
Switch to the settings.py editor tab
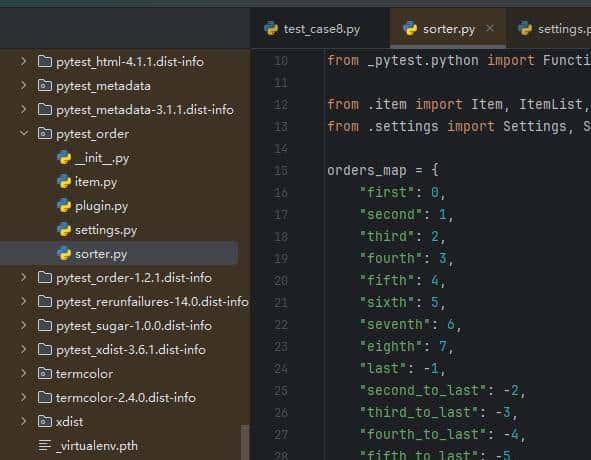(550, 29)
